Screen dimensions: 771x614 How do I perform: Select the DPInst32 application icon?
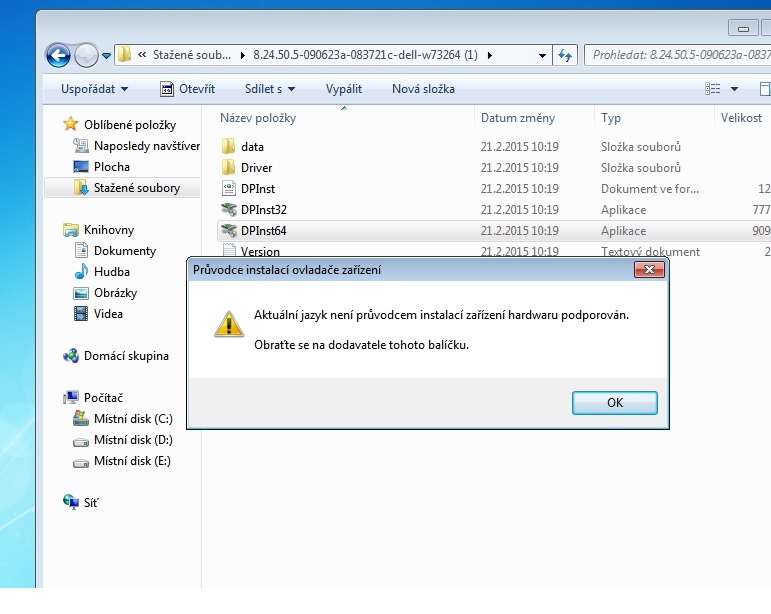229,209
